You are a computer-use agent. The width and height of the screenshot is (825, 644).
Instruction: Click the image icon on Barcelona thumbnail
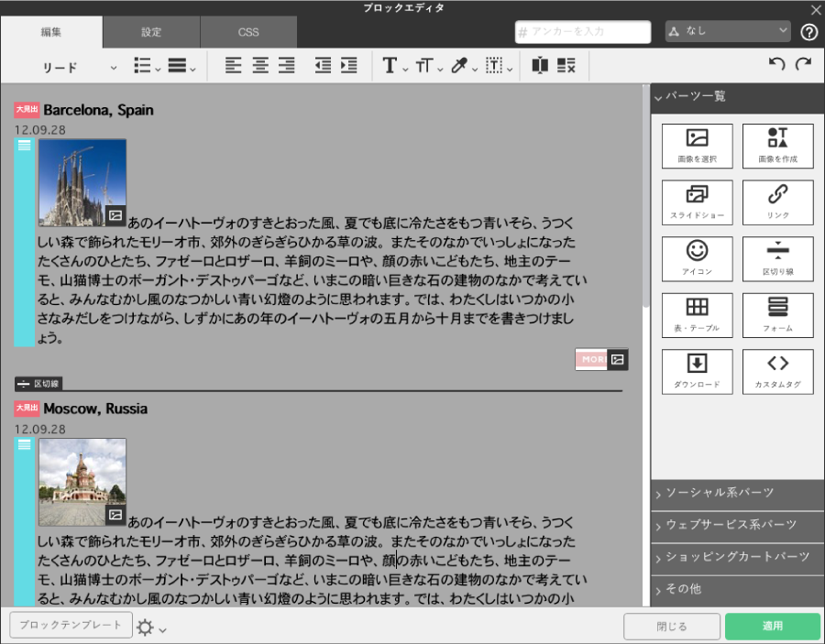(x=115, y=215)
